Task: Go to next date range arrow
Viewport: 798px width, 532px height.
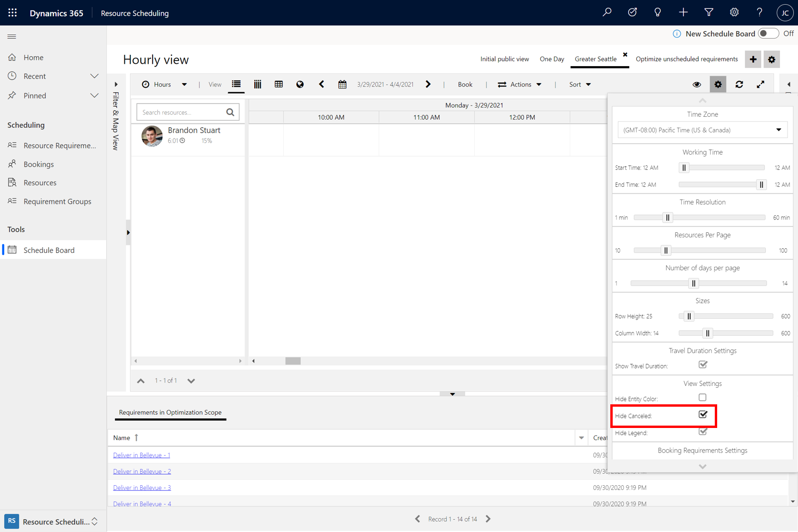Action: coord(428,84)
